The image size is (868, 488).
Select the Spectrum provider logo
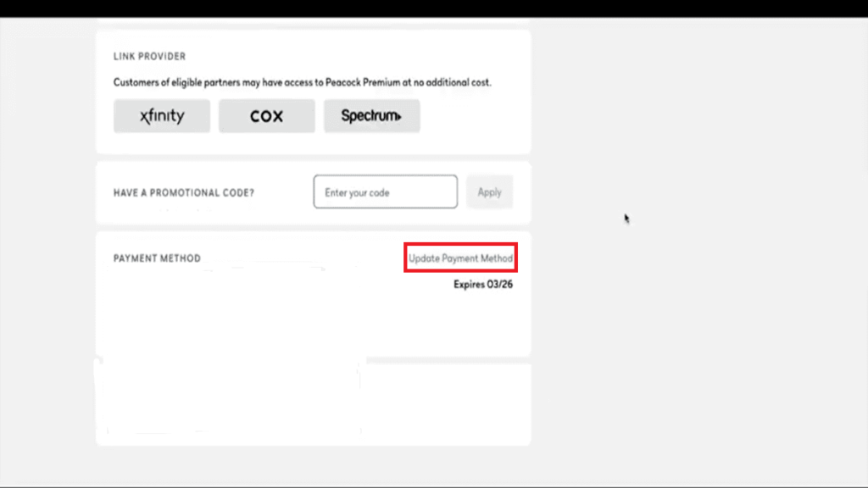pos(371,115)
